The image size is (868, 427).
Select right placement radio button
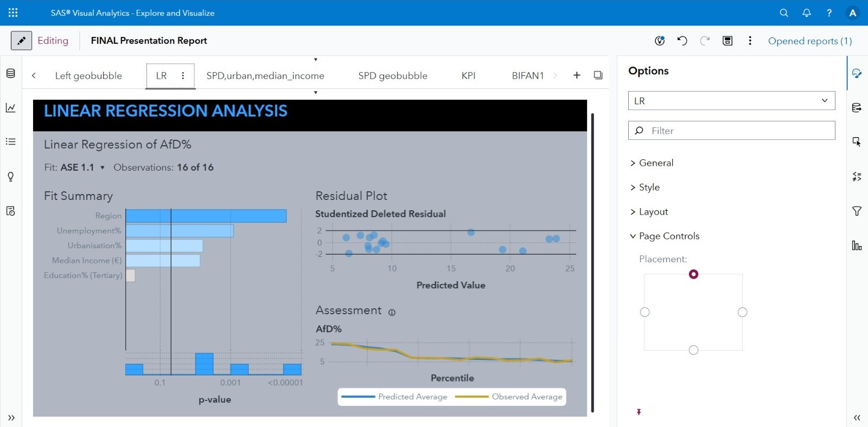[x=743, y=312]
